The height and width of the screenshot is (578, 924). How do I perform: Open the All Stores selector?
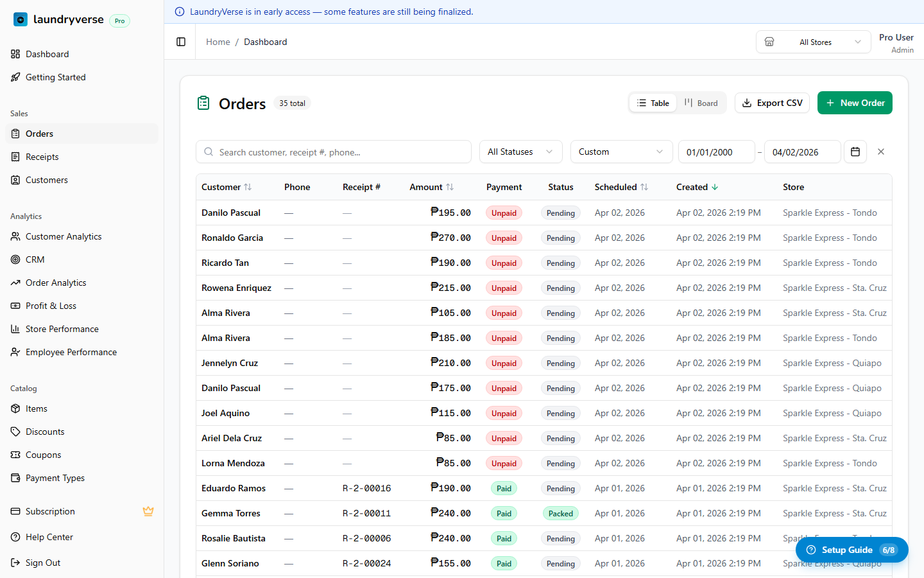(x=814, y=42)
